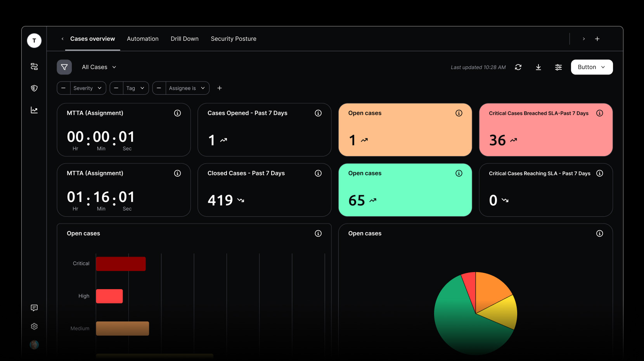
Task: Select the Critical bar in Open cases chart
Action: pyautogui.click(x=121, y=264)
